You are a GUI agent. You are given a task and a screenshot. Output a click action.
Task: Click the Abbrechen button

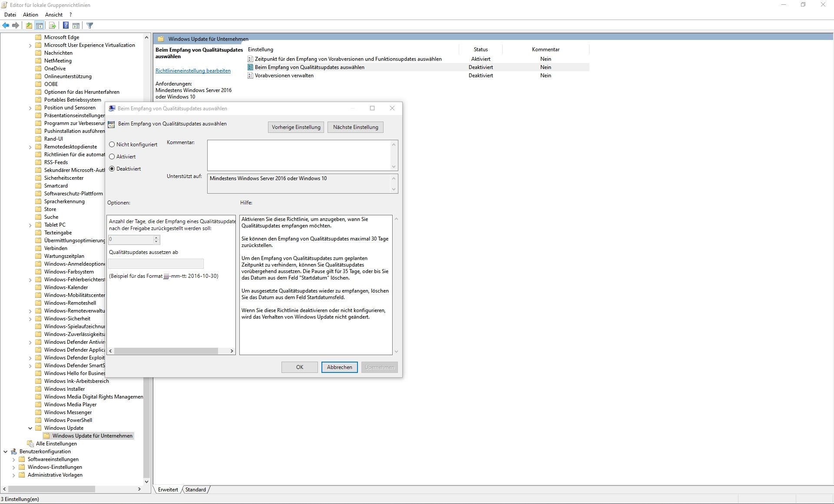[340, 367]
